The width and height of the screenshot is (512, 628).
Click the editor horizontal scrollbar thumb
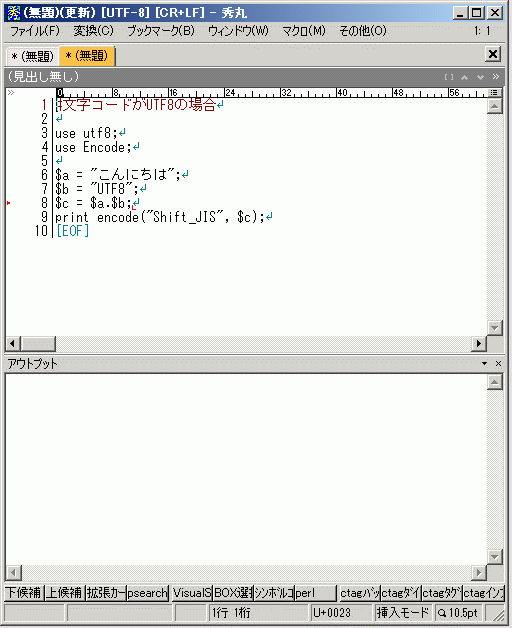click(x=38, y=344)
